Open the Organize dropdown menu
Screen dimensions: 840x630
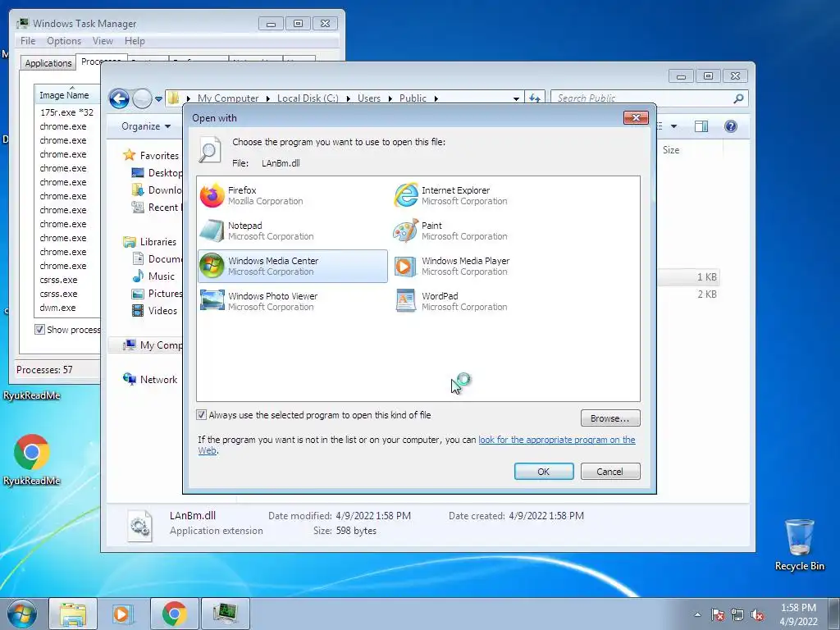coord(146,126)
